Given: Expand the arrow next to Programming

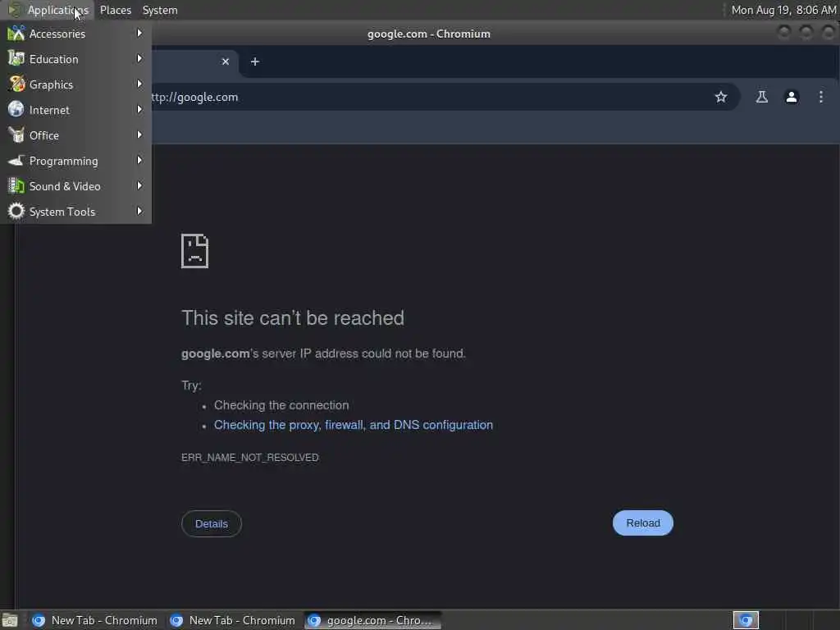Looking at the screenshot, I should (x=139, y=160).
